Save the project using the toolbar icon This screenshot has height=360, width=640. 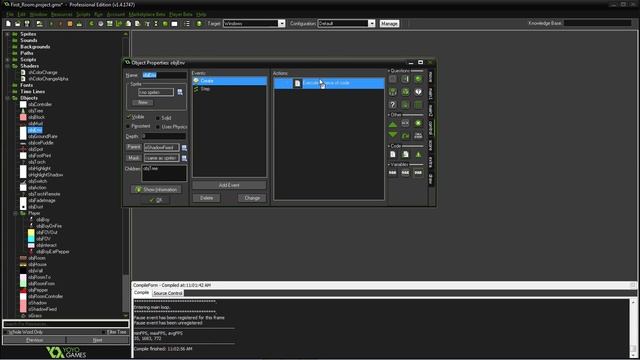[27, 24]
